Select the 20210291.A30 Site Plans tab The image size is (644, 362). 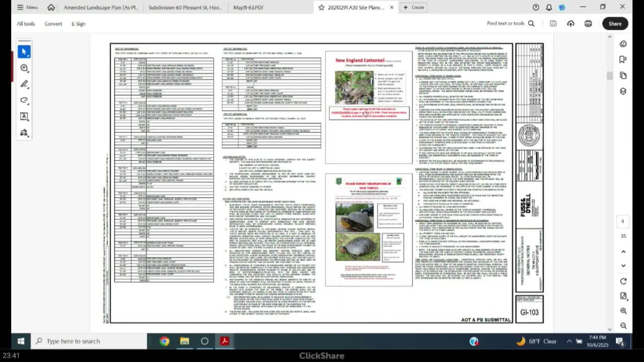(x=356, y=8)
